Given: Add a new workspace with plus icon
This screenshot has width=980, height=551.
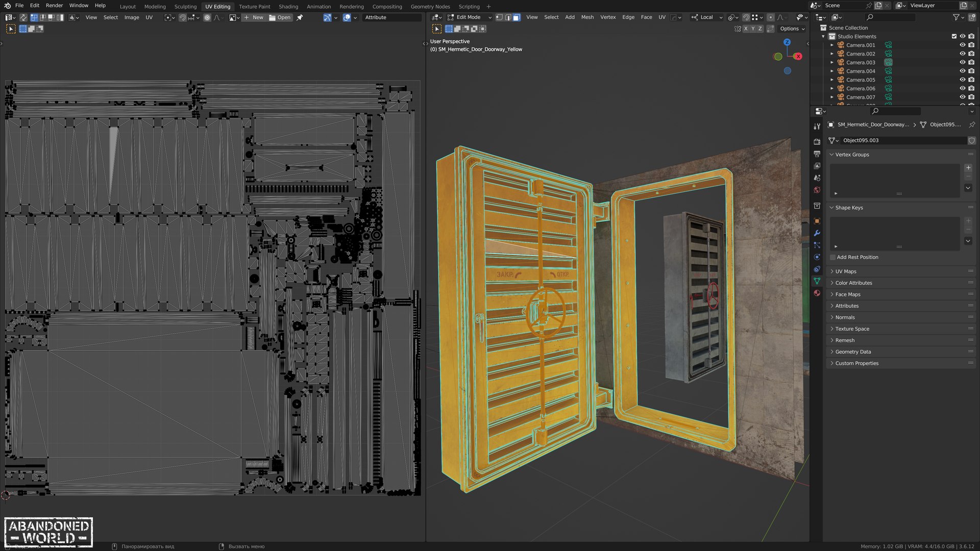Looking at the screenshot, I should click(x=488, y=7).
